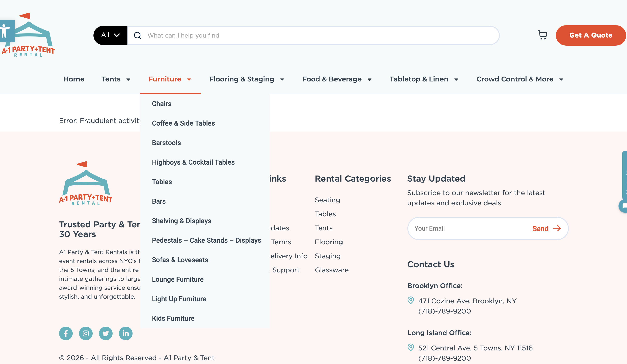Click the Brooklyn Office map pin icon

pyautogui.click(x=411, y=300)
